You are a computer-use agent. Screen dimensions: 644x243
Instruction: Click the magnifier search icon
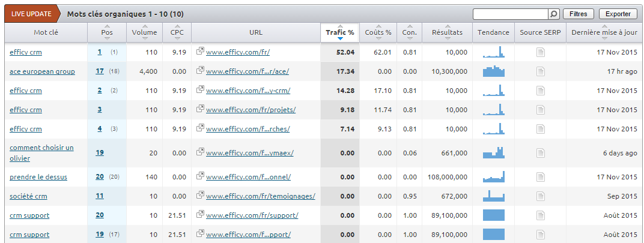tap(554, 14)
